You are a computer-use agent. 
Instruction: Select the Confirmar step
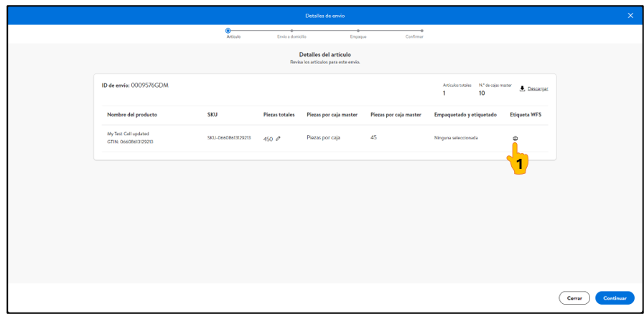[x=422, y=30]
